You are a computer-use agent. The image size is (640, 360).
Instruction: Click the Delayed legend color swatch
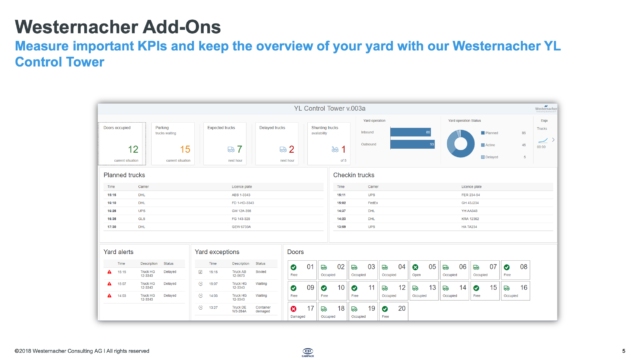[x=483, y=157]
